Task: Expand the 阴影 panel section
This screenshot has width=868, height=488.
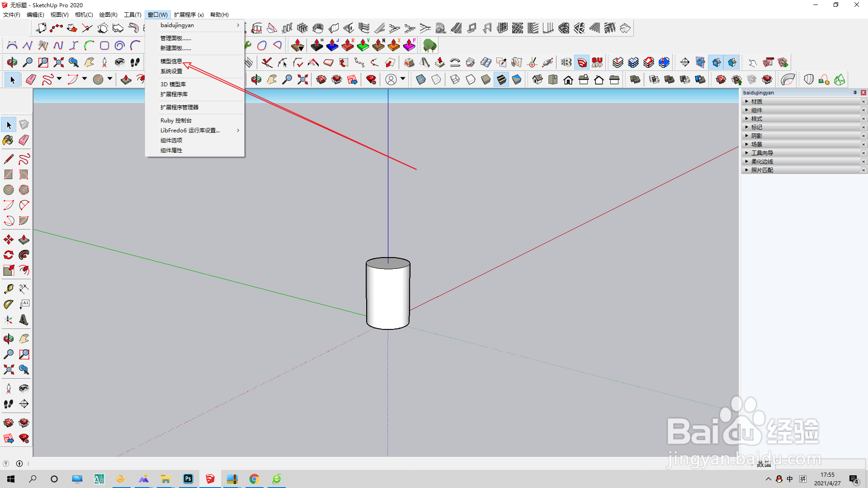Action: point(756,136)
